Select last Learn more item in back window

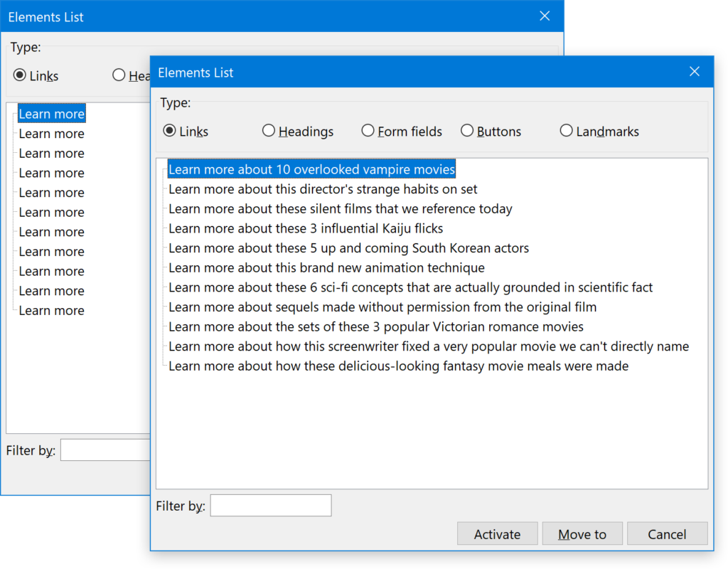point(51,310)
